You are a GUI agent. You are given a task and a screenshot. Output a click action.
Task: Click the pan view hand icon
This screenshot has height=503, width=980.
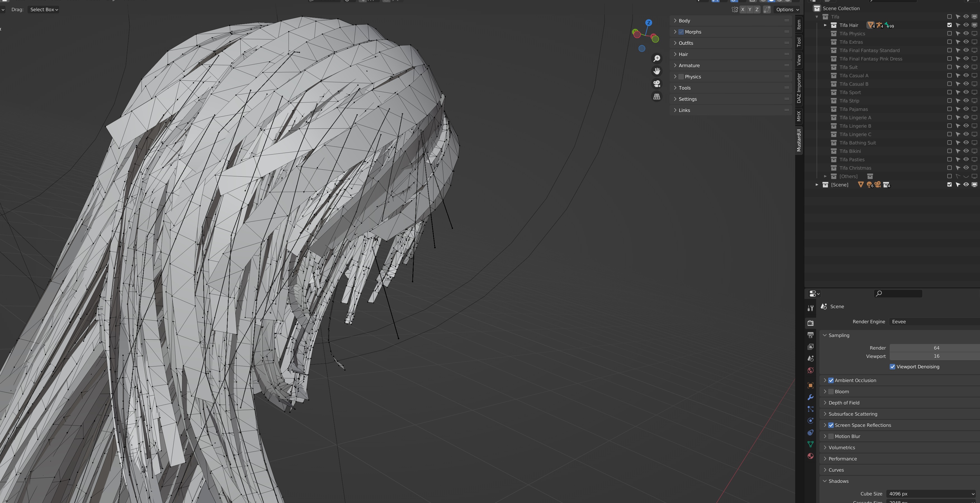coord(657,71)
